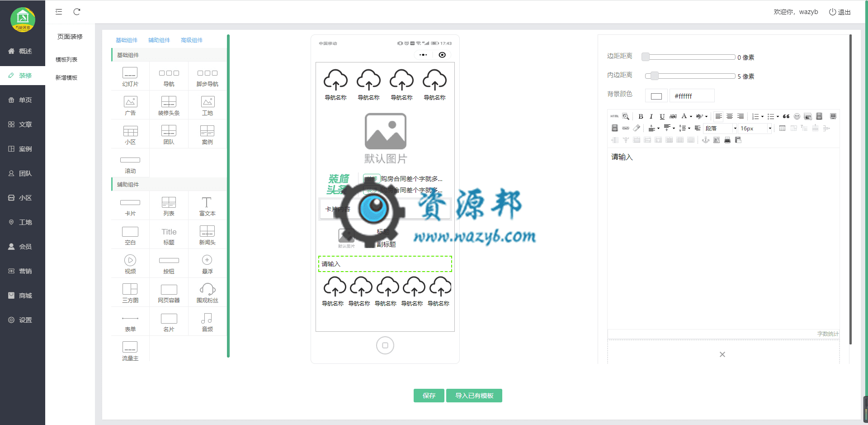Expand paragraph spacing before dropdown

(658, 128)
